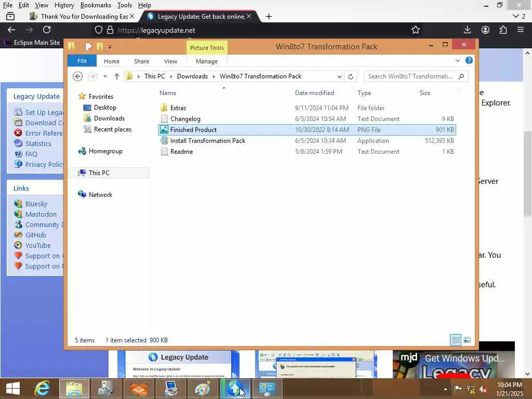
Task: Open the Paint palette taskbar icon
Action: [x=203, y=389]
